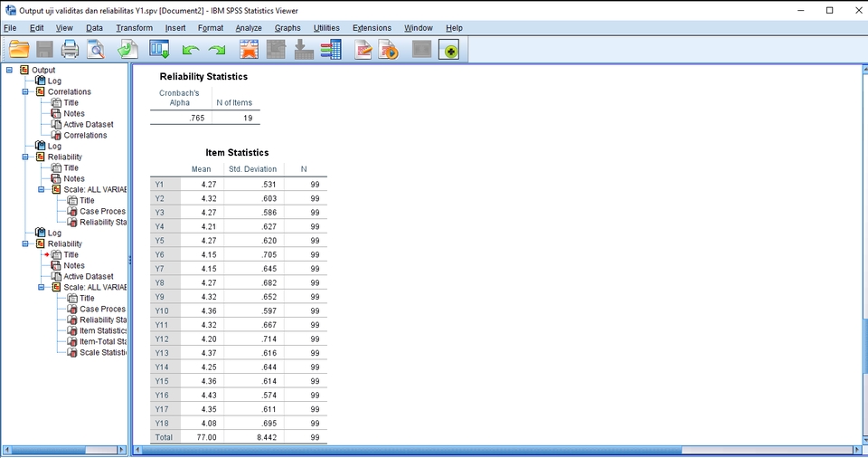Click the Cronbach's Alpha value .765
This screenshot has height=458, width=868.
tap(196, 118)
